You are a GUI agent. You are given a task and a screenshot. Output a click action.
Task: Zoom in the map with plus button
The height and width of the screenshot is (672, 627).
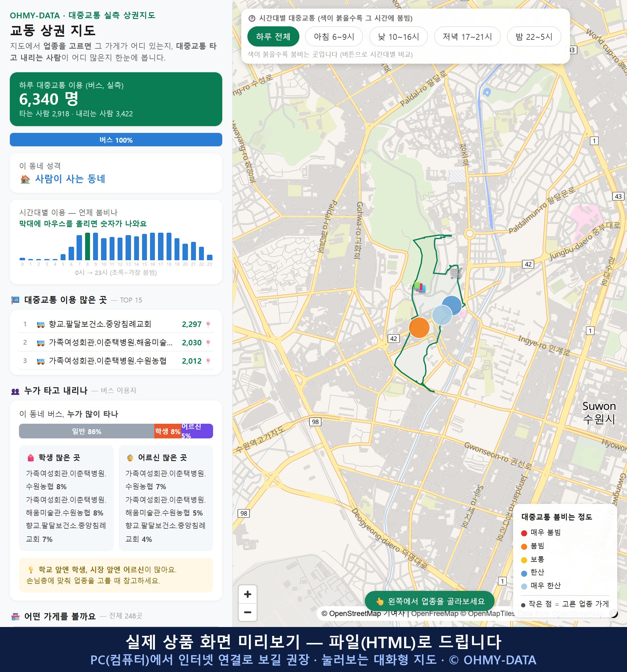[x=247, y=594]
